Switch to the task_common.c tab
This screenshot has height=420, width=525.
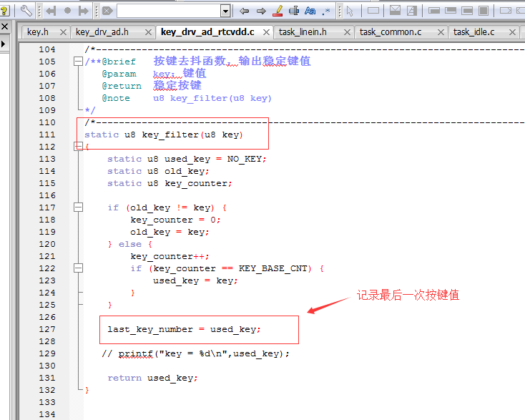[x=391, y=32]
